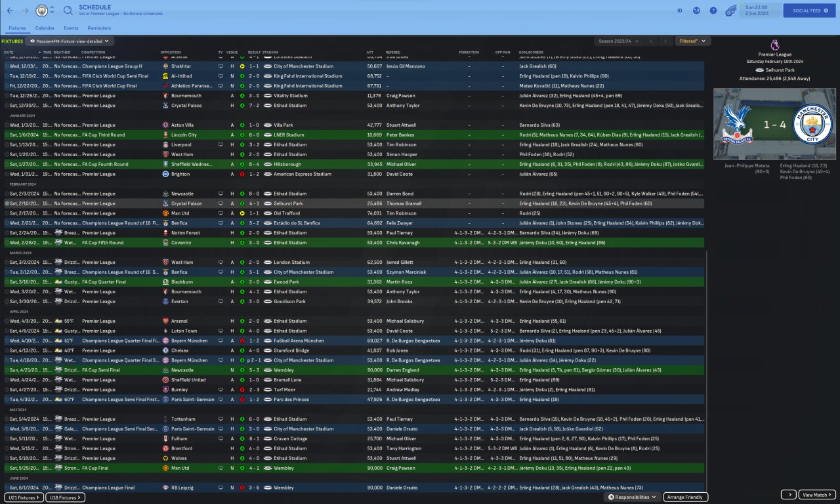The image size is (840, 504).
Task: Switch to the Reminders tab
Action: [99, 28]
